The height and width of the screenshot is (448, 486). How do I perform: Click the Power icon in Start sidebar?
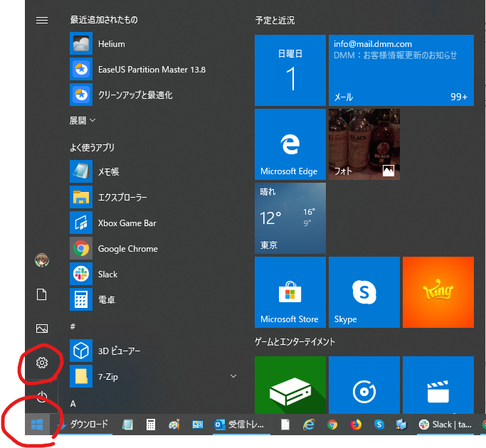(x=42, y=397)
